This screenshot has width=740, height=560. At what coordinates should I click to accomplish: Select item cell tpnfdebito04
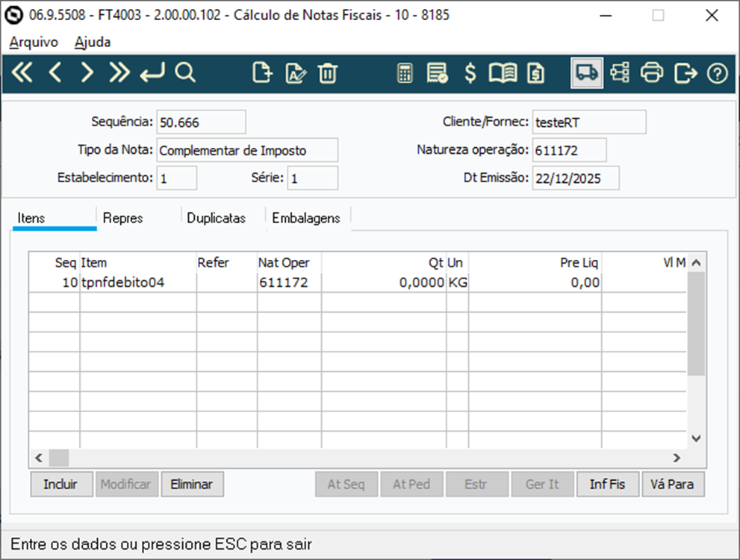coord(138,282)
